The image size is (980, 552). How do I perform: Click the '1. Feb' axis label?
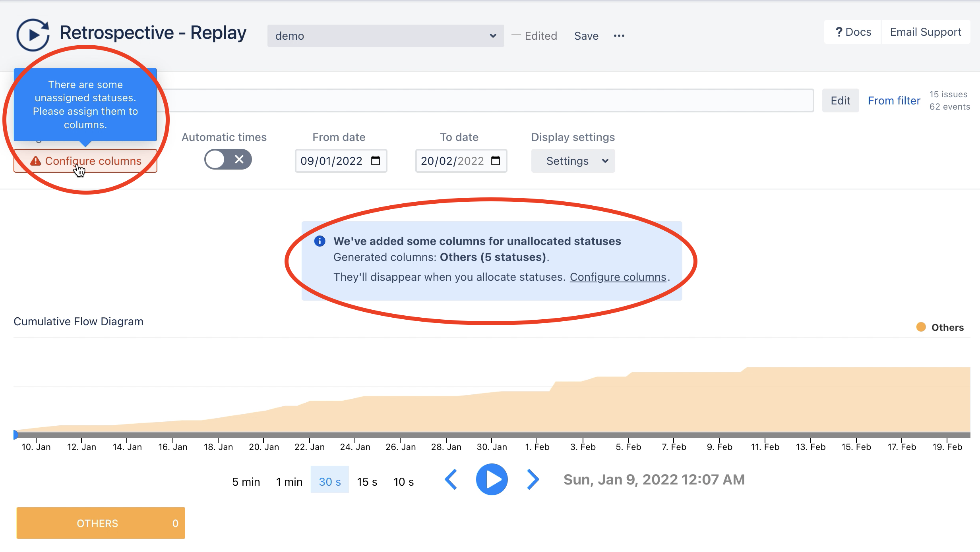537,447
